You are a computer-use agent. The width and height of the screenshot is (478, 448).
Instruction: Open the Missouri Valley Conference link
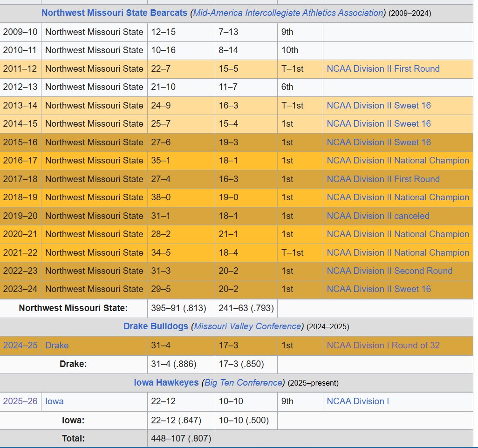[247, 326]
